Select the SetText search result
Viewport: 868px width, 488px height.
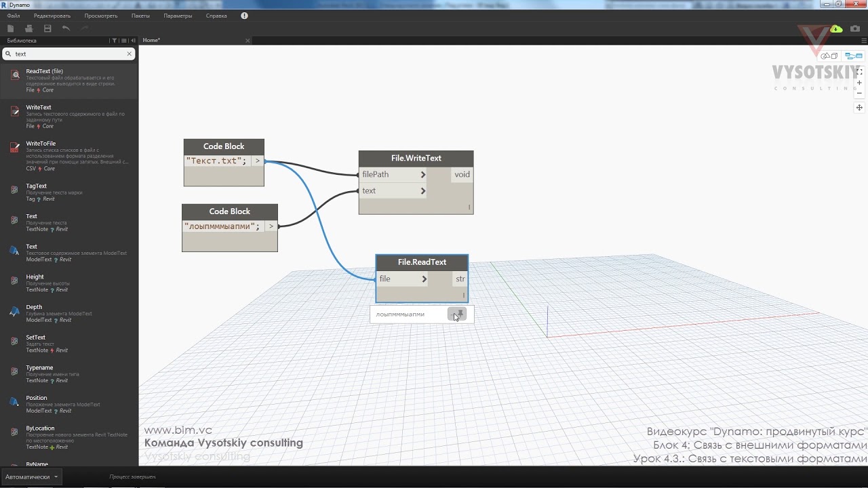click(x=69, y=344)
